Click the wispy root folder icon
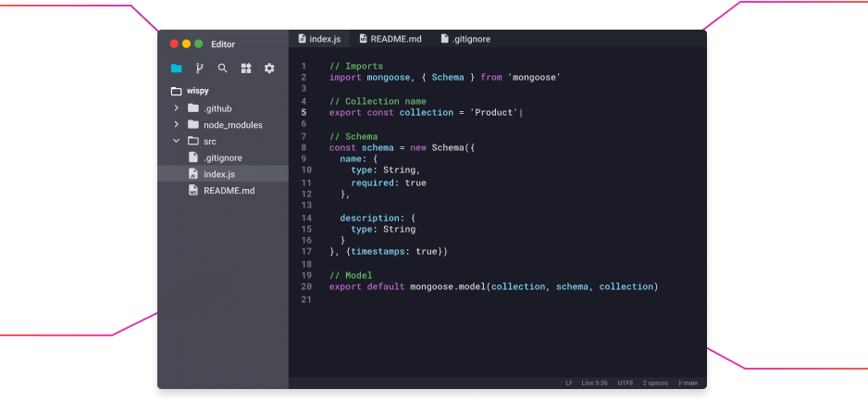 coord(176,92)
